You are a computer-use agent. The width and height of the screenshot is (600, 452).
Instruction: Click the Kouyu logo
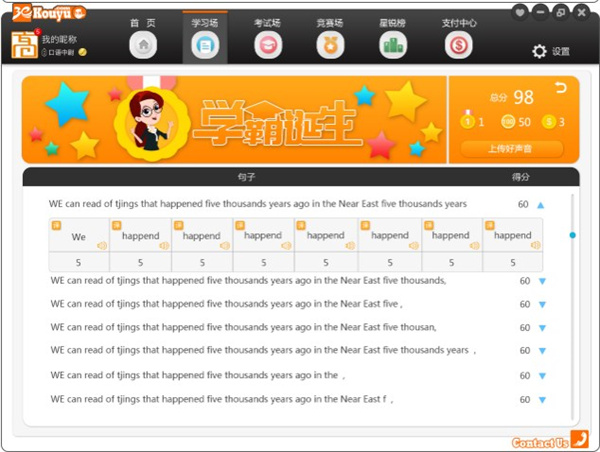click(49, 13)
